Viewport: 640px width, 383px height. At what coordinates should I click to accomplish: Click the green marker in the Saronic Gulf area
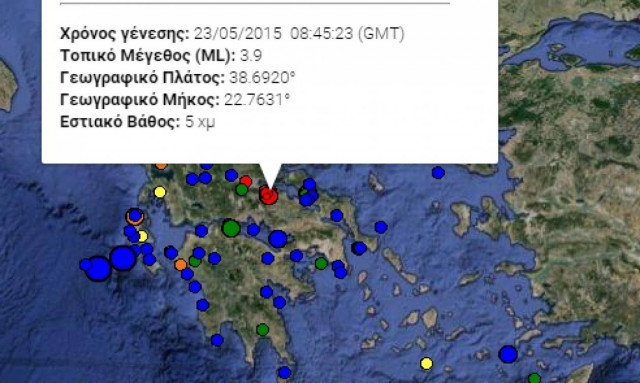[x=321, y=263]
